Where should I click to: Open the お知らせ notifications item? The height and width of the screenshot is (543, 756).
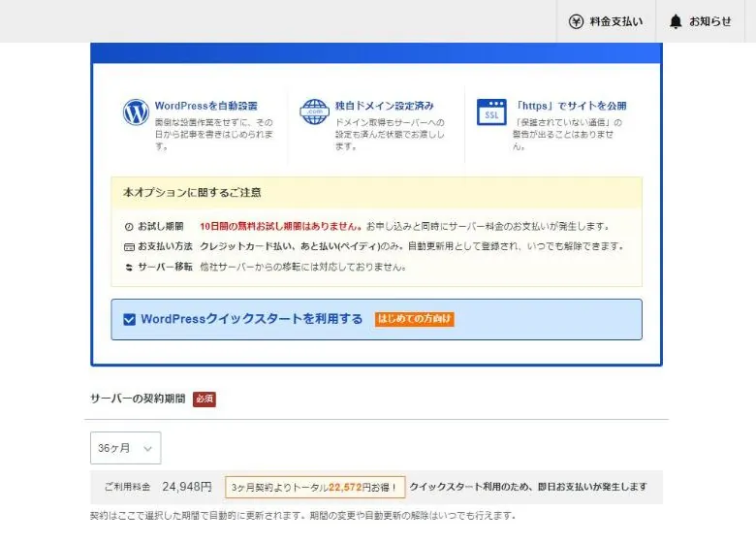(701, 21)
